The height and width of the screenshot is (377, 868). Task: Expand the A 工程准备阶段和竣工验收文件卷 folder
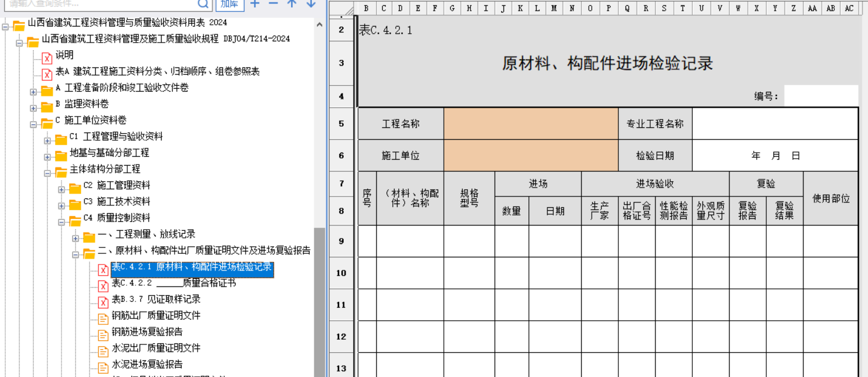point(34,91)
